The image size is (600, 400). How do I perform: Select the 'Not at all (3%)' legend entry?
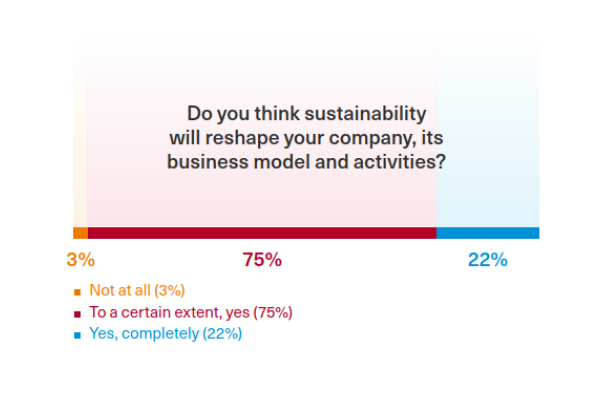pyautogui.click(x=137, y=291)
